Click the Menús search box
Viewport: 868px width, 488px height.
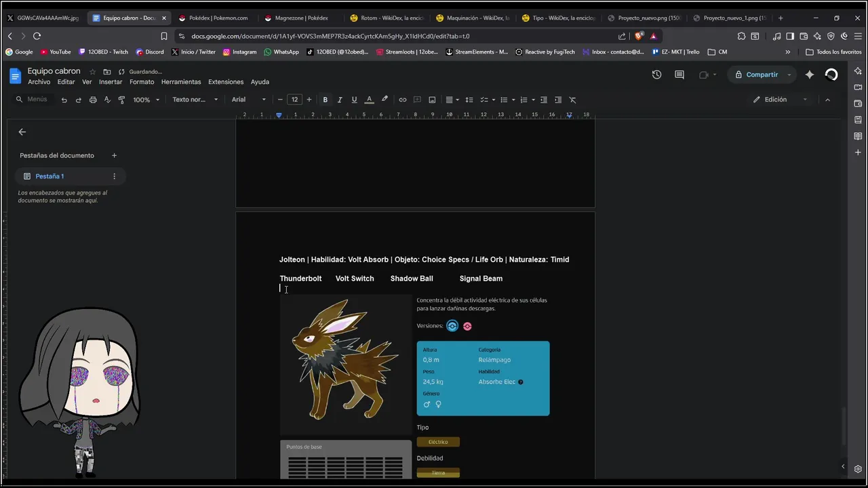click(33, 100)
